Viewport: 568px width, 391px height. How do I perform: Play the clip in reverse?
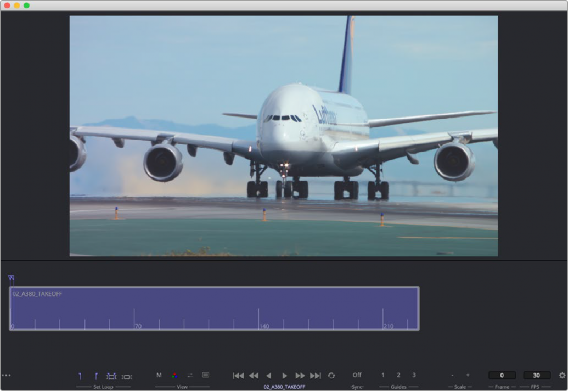point(269,376)
